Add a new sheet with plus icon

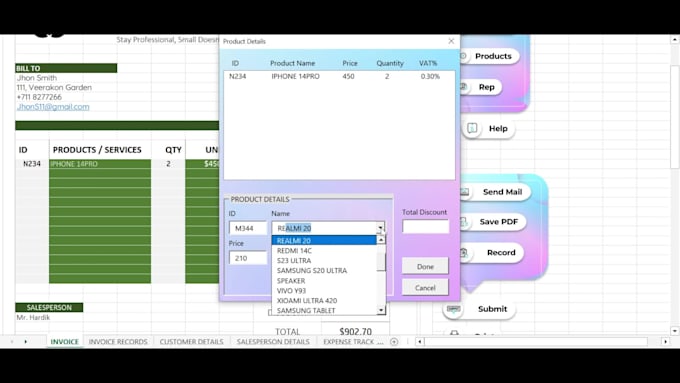[394, 342]
